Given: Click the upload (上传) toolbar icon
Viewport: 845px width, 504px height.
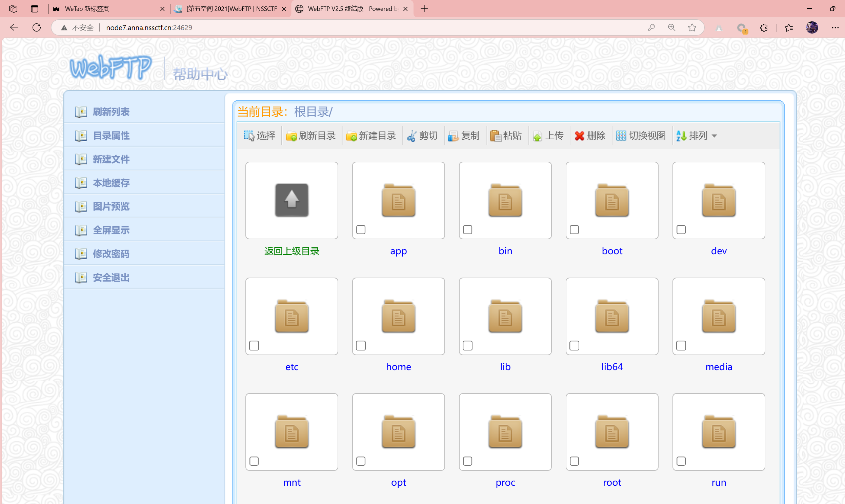Looking at the screenshot, I should (x=537, y=136).
